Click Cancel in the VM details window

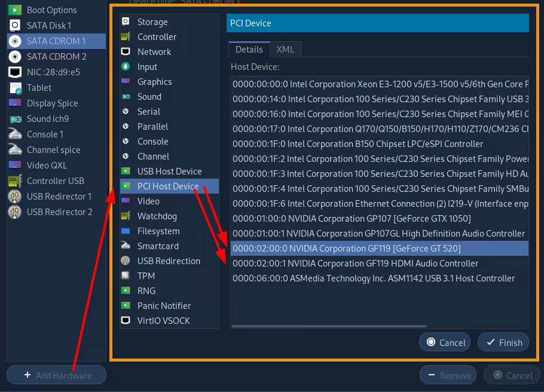point(512,375)
